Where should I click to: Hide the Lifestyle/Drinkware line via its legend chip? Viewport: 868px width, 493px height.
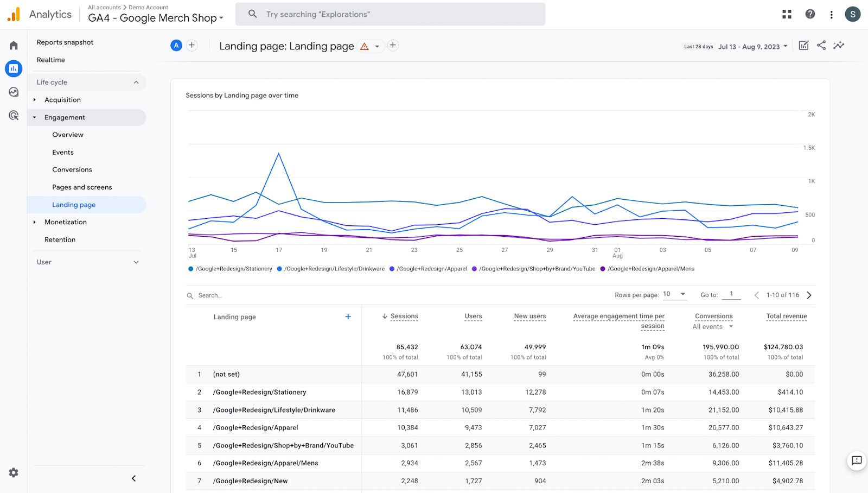click(x=330, y=268)
